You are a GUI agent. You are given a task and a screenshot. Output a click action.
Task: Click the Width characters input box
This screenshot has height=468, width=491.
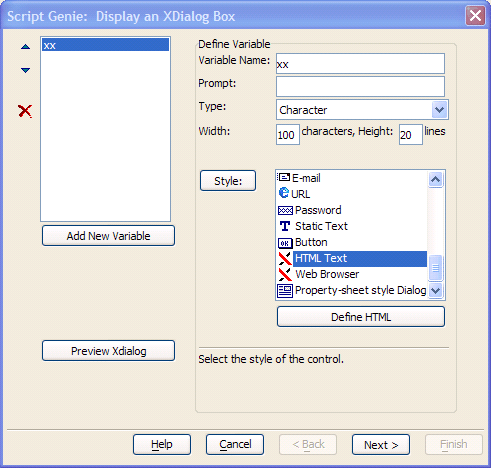pos(288,135)
